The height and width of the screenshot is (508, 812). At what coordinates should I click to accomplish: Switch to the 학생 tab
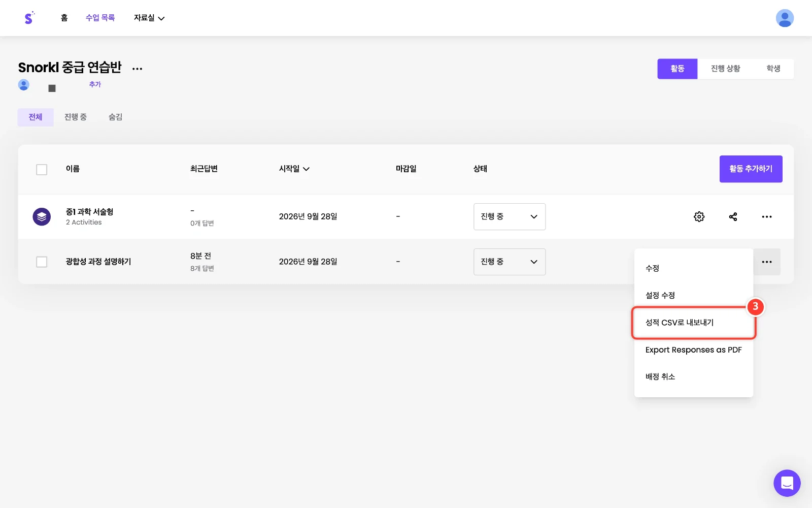(x=773, y=69)
